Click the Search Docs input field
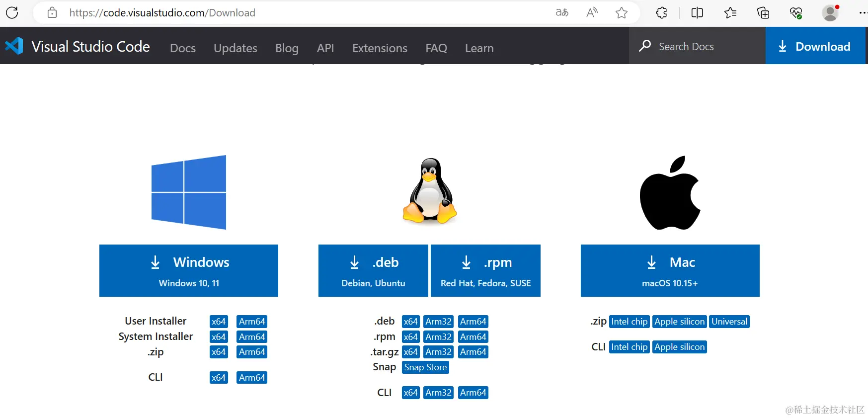Viewport: 868px width, 418px height. pyautogui.click(x=697, y=46)
